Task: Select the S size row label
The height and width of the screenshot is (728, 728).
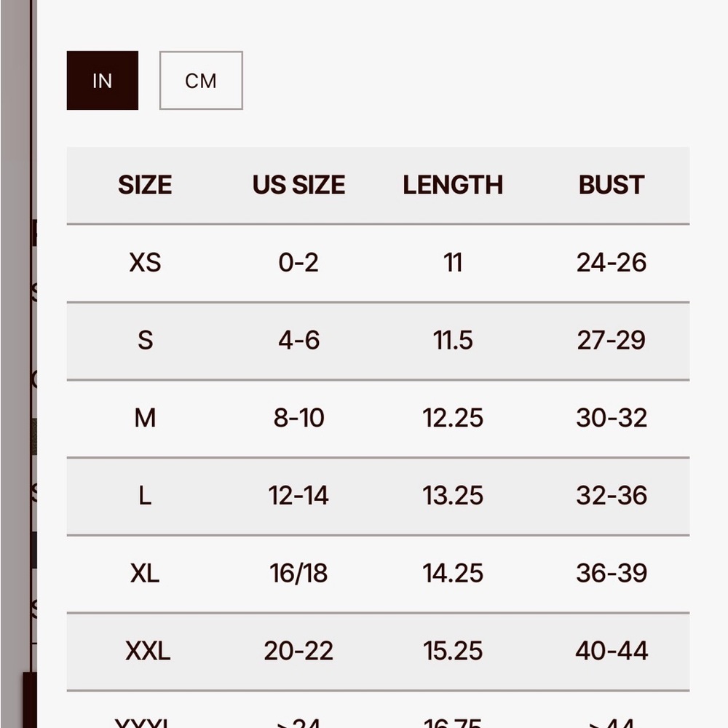Action: coord(145,340)
